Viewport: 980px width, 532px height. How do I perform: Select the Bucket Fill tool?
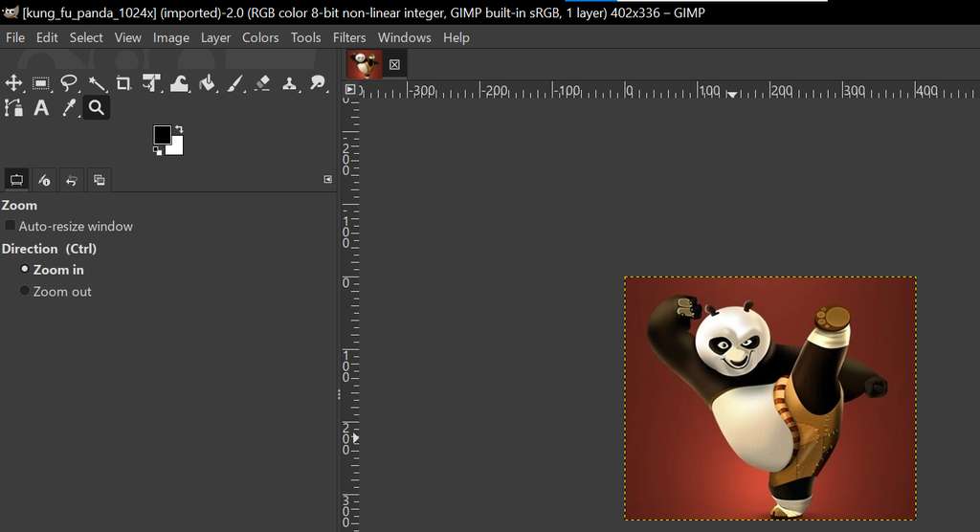point(207,83)
